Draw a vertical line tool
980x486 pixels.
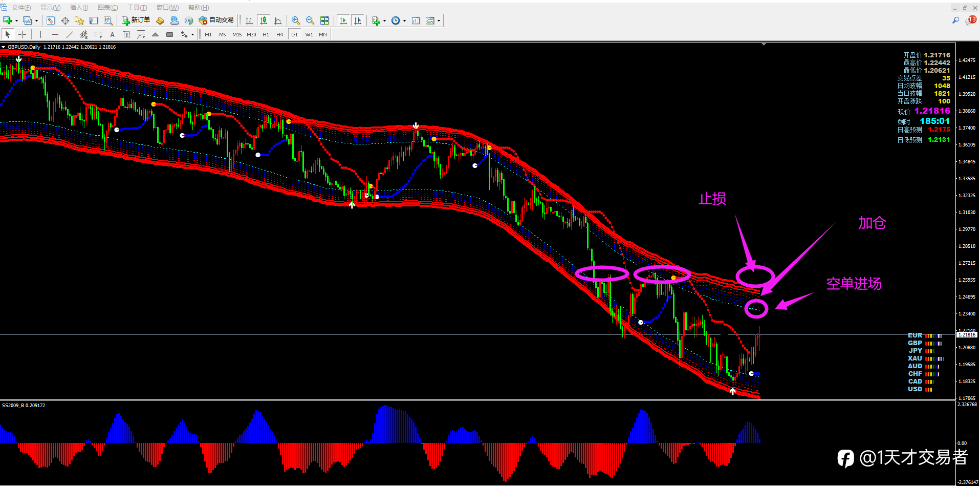click(40, 34)
